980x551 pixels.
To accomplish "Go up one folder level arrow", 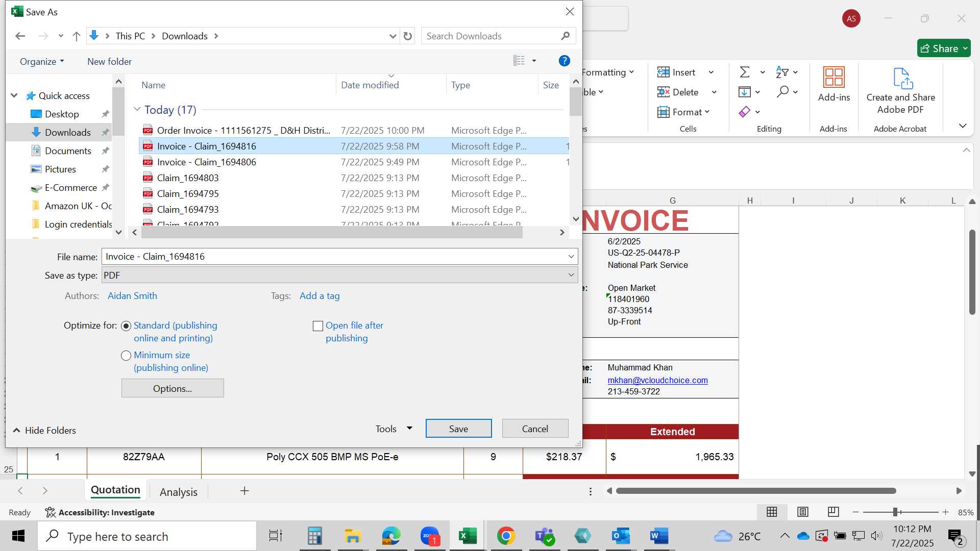I will pyautogui.click(x=77, y=36).
